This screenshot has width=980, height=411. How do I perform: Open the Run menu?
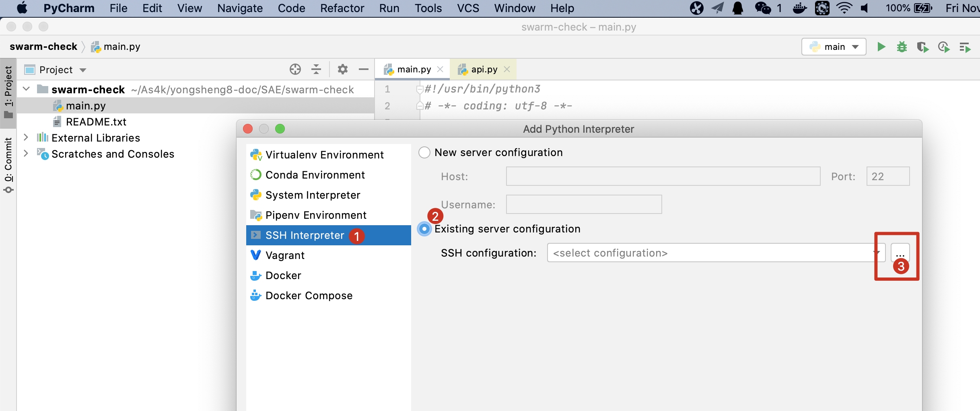389,8
